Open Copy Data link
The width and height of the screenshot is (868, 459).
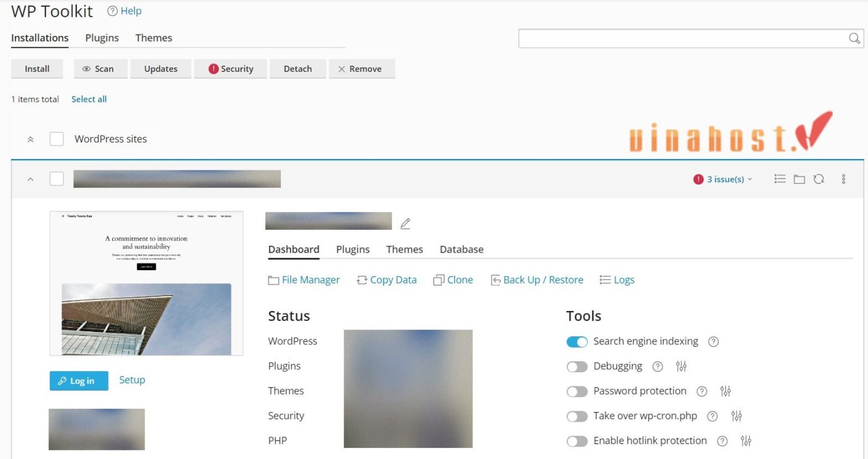tap(387, 280)
